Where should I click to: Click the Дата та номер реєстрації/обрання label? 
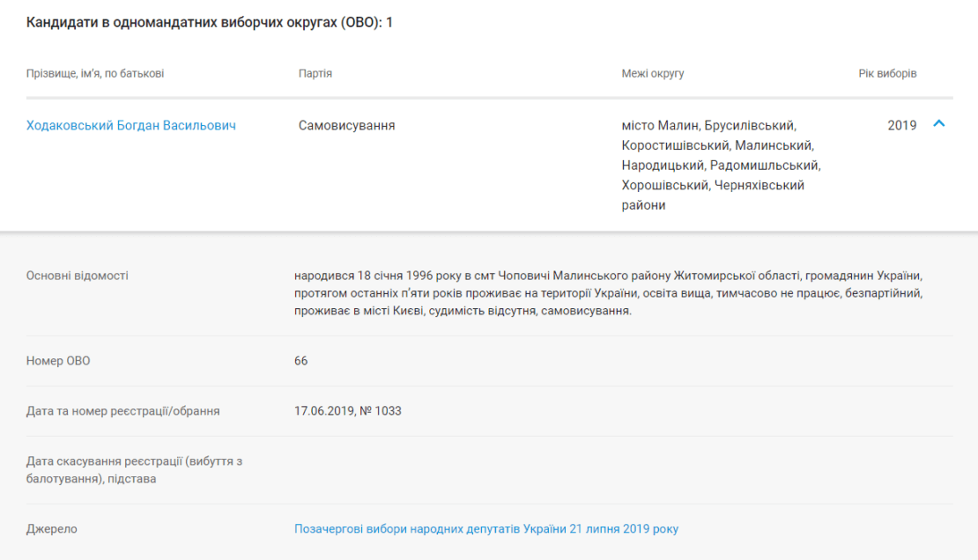click(122, 411)
